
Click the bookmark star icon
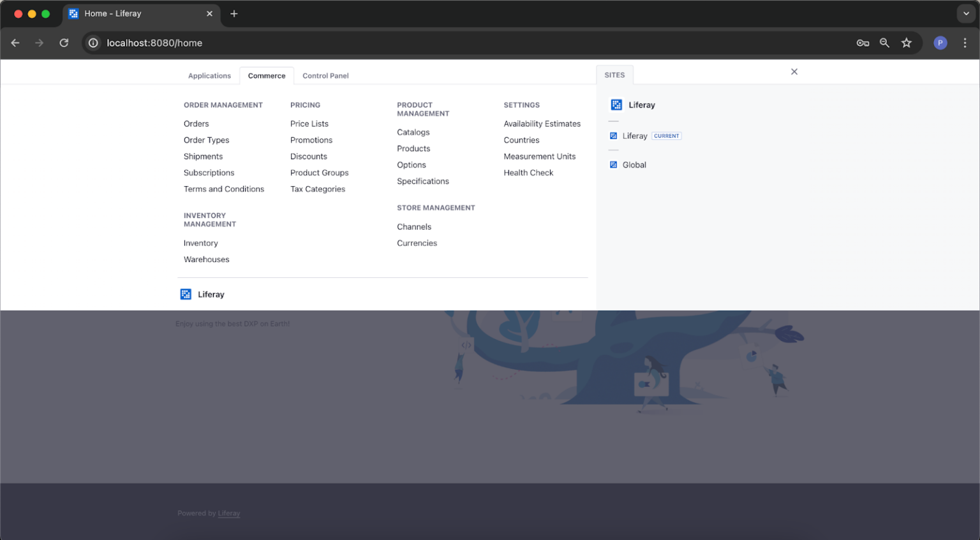(x=907, y=43)
